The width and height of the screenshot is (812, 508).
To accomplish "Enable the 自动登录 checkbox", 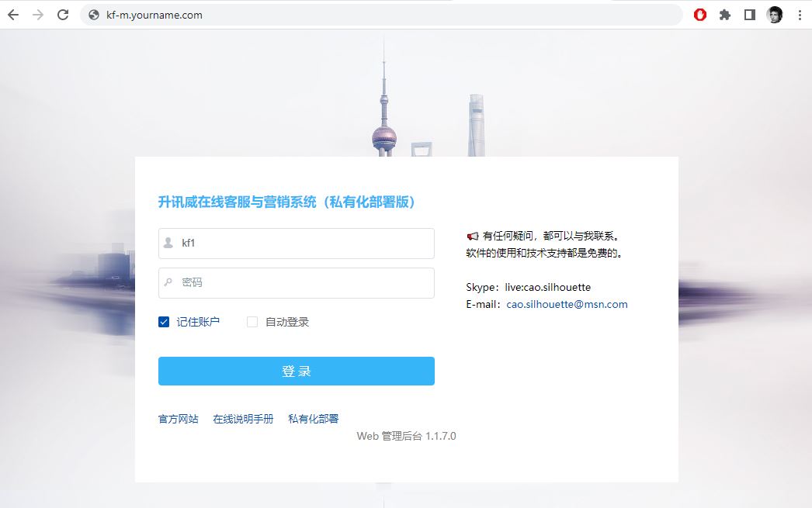I will [x=252, y=322].
